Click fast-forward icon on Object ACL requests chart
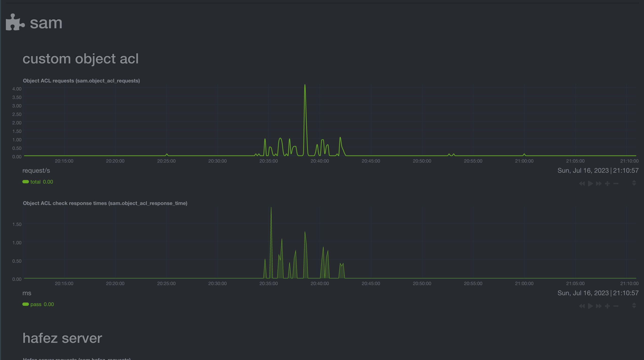The width and height of the screenshot is (644, 360). coord(599,184)
